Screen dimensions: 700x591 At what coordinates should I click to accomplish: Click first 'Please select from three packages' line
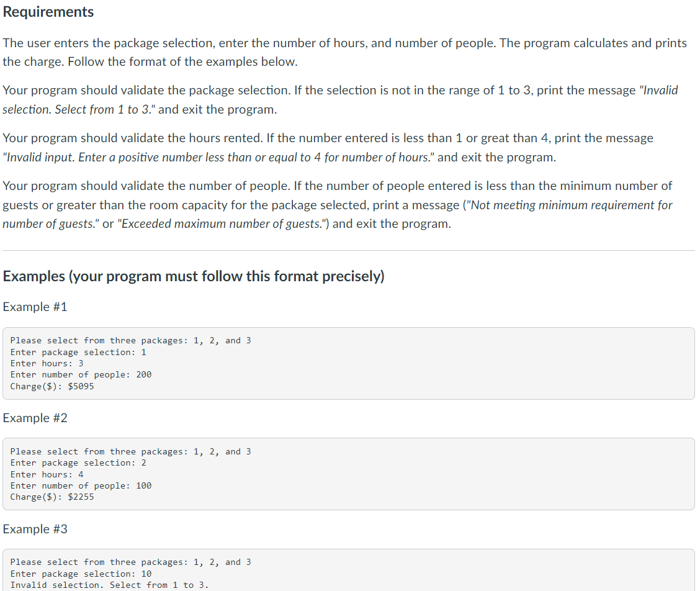click(x=130, y=340)
